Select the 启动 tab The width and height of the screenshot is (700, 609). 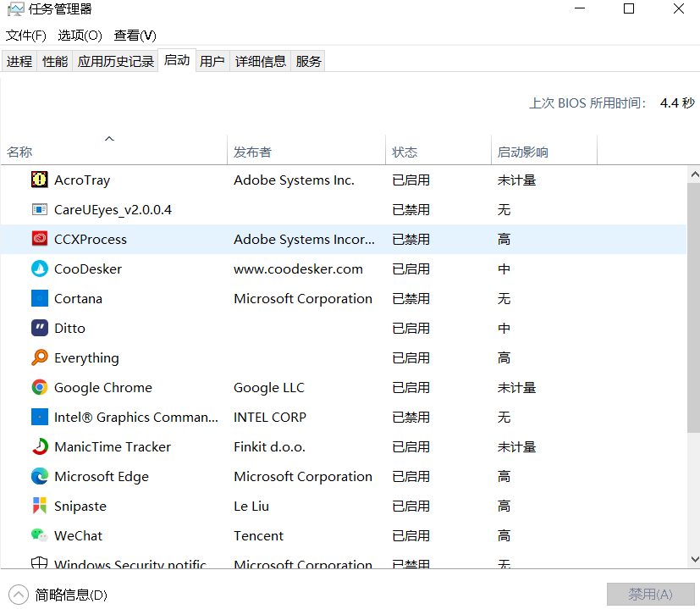177,60
